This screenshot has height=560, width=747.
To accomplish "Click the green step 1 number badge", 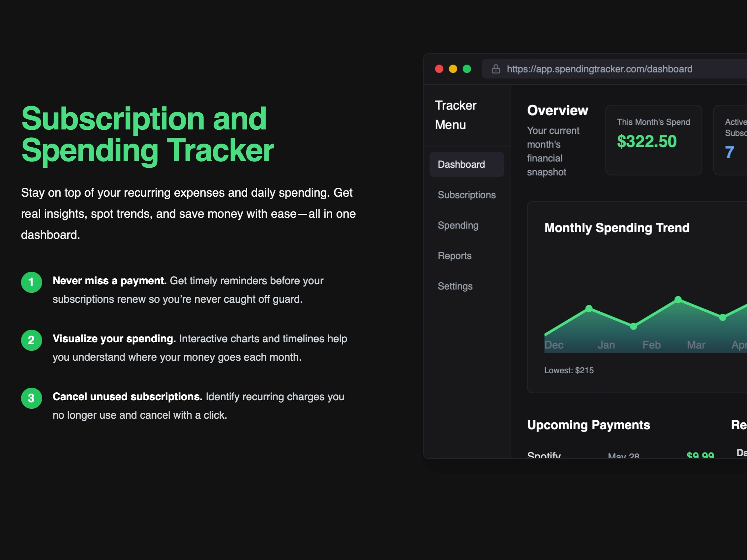I will [x=31, y=283].
